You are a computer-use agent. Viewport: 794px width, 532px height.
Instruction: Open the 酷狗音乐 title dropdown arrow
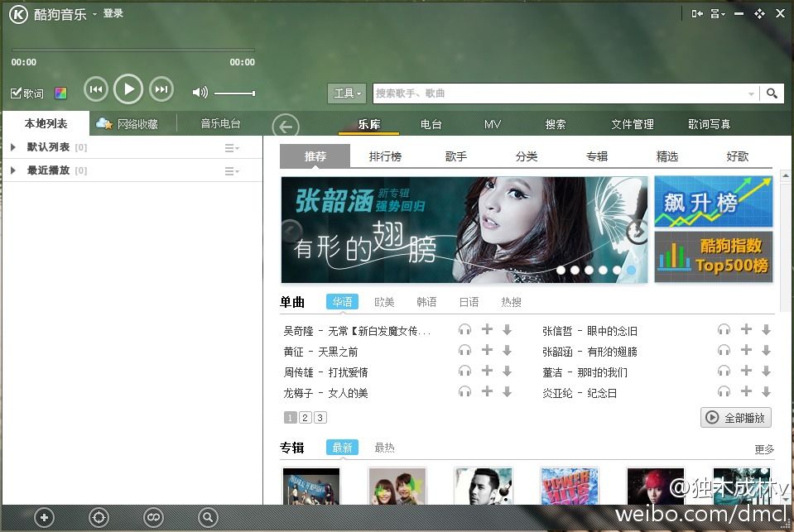coord(94,14)
